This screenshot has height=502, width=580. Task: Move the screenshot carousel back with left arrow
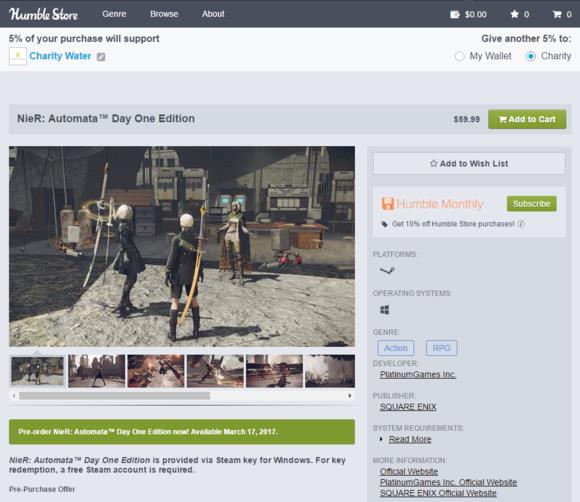14,396
